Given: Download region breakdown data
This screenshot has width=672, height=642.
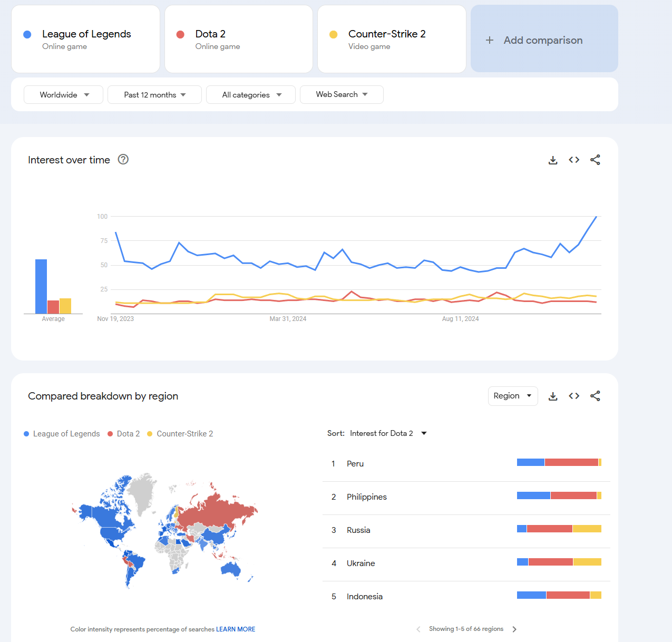Looking at the screenshot, I should 553,396.
